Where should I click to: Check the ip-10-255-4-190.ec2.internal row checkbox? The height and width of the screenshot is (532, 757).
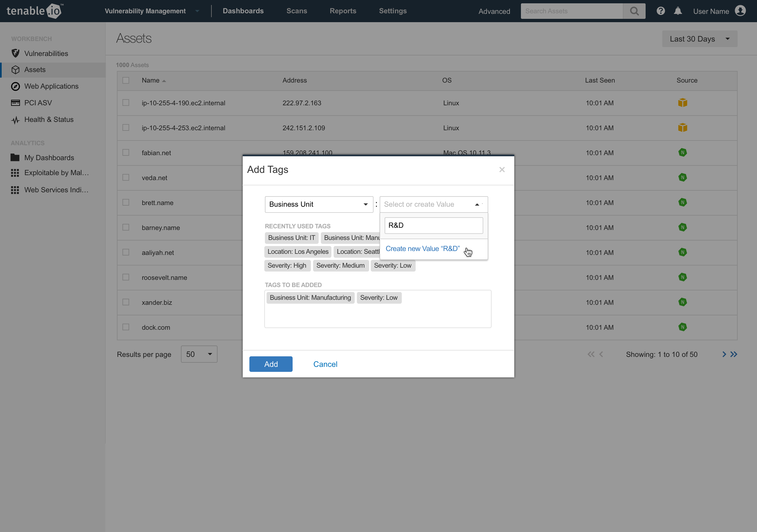pos(126,103)
